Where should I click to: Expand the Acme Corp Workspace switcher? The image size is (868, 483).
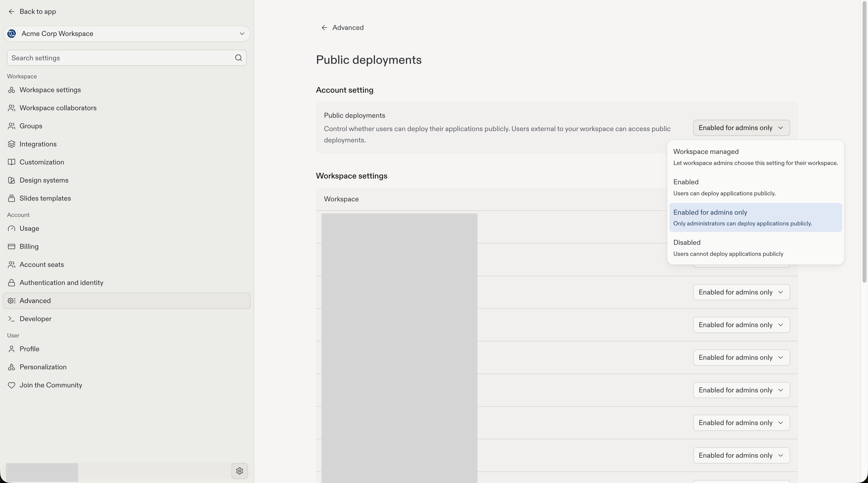127,34
